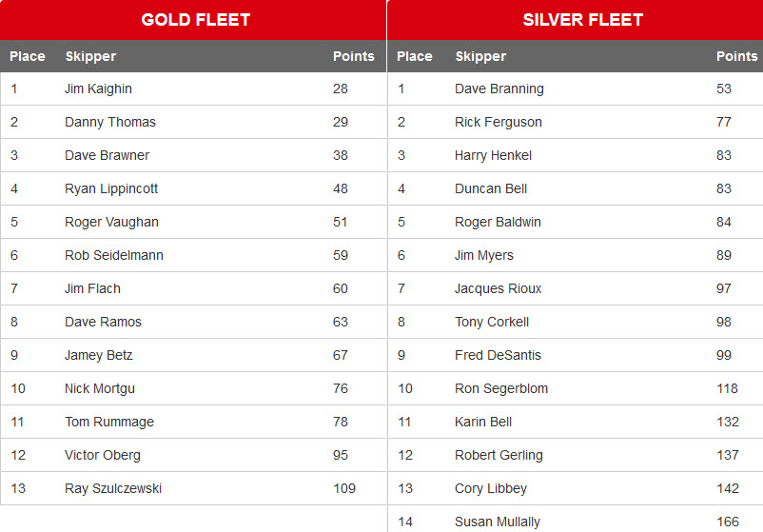Select skipper Jim Kaighin in Gold Fleet
This screenshot has width=763, height=532.
click(98, 89)
